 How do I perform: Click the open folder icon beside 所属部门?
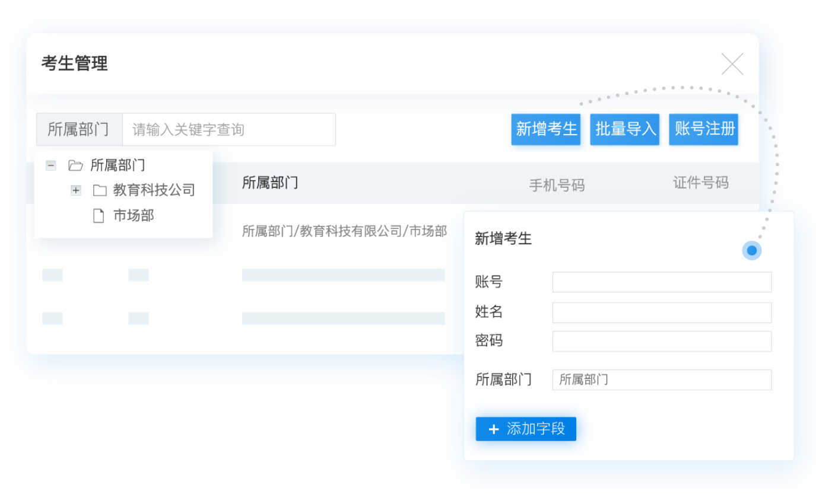pos(75,165)
